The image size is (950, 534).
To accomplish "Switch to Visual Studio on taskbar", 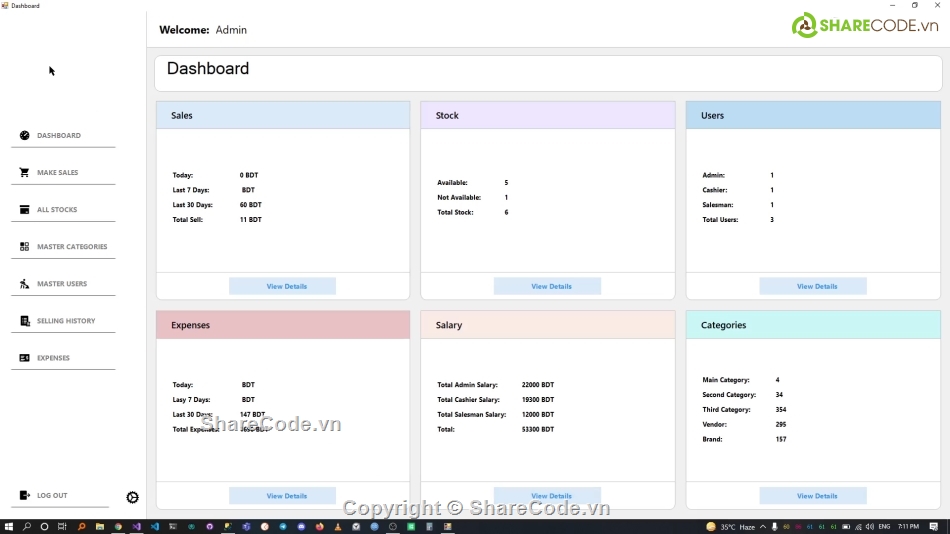I will (x=136, y=527).
